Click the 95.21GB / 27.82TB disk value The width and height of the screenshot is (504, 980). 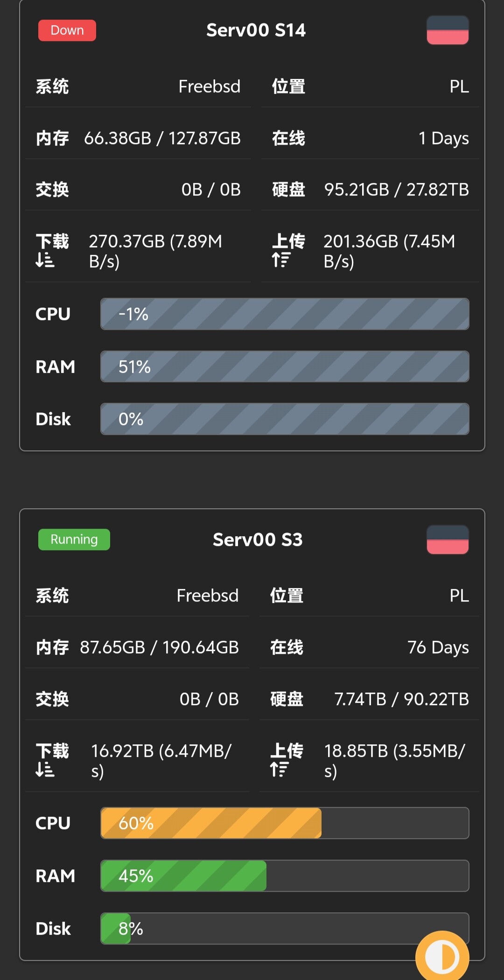(397, 190)
